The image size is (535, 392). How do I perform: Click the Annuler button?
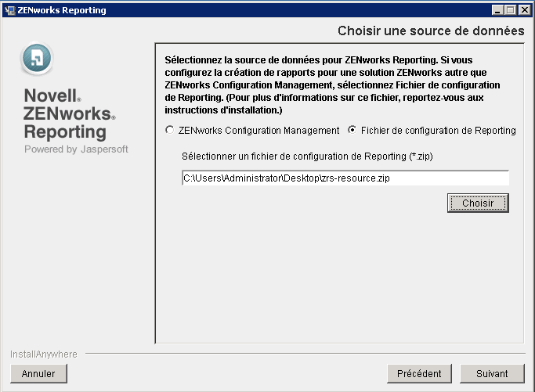[38, 373]
